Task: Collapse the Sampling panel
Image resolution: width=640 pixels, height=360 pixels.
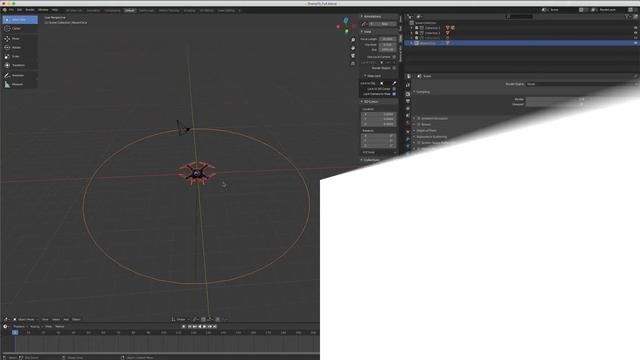Action: coord(423,92)
